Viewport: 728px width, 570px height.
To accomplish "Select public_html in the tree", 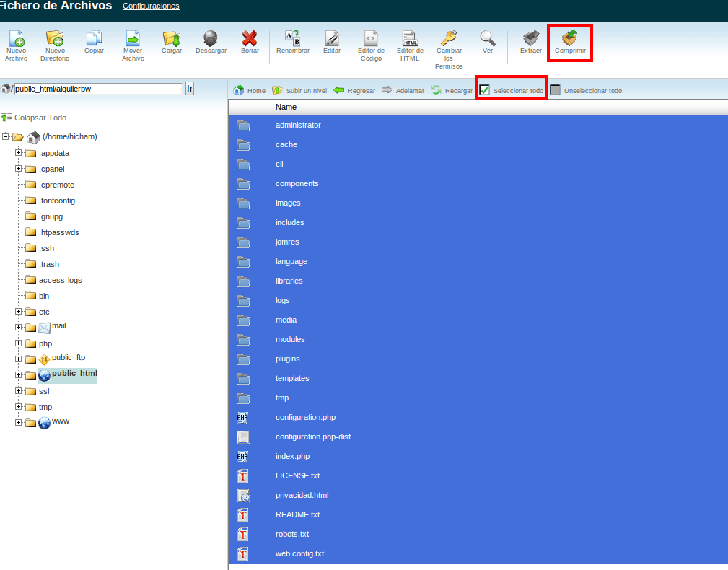I will click(x=74, y=373).
